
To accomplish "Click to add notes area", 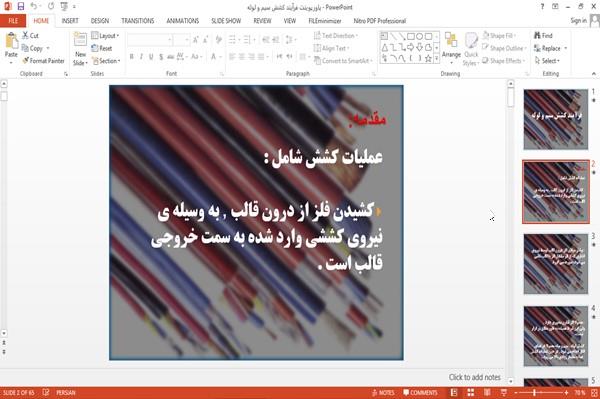I will click(x=474, y=377).
